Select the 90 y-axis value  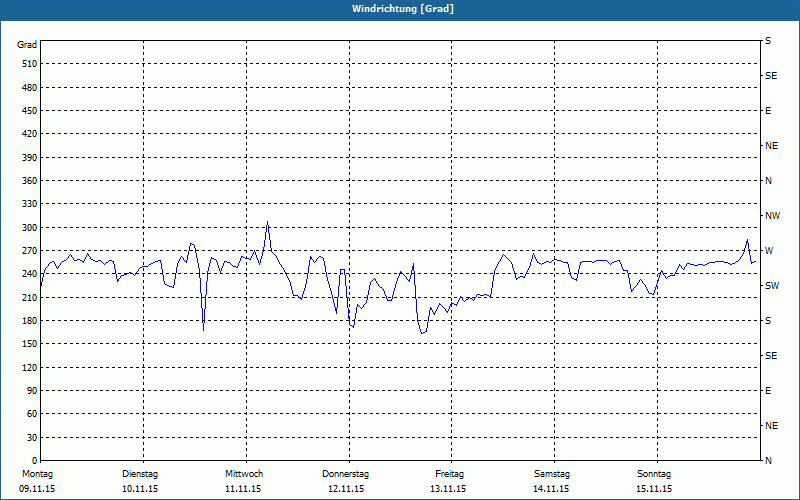click(32, 391)
